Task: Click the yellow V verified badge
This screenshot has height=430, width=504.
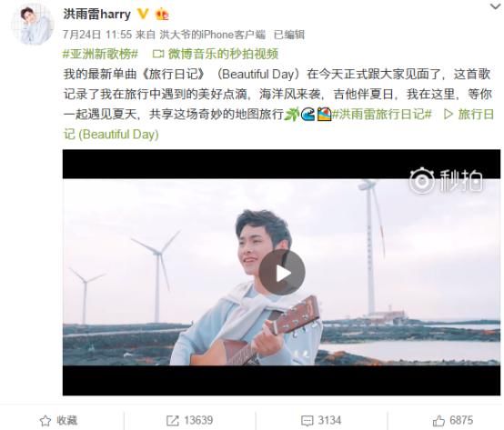Action: [143, 14]
